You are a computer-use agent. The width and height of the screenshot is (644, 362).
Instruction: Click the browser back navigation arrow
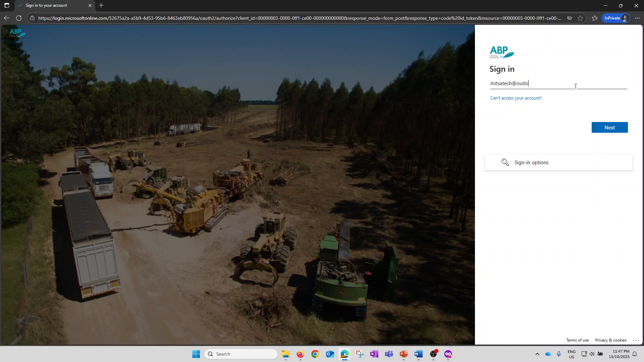pyautogui.click(x=7, y=18)
